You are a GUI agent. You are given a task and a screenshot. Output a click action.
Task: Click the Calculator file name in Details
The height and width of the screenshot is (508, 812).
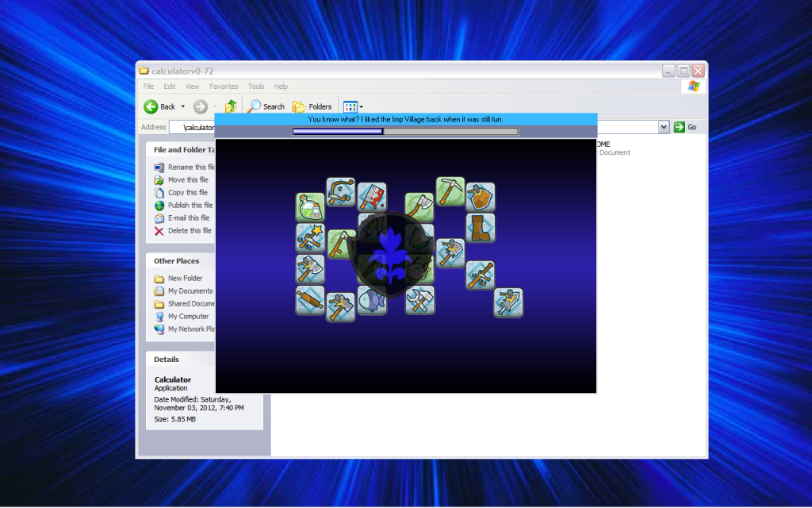click(x=172, y=380)
